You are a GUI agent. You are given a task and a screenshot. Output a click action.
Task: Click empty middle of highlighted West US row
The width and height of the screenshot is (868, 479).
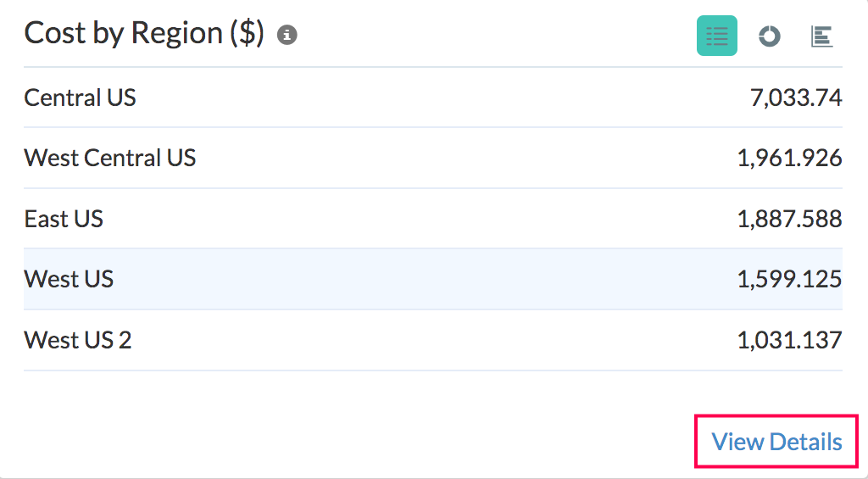pyautogui.click(x=424, y=279)
